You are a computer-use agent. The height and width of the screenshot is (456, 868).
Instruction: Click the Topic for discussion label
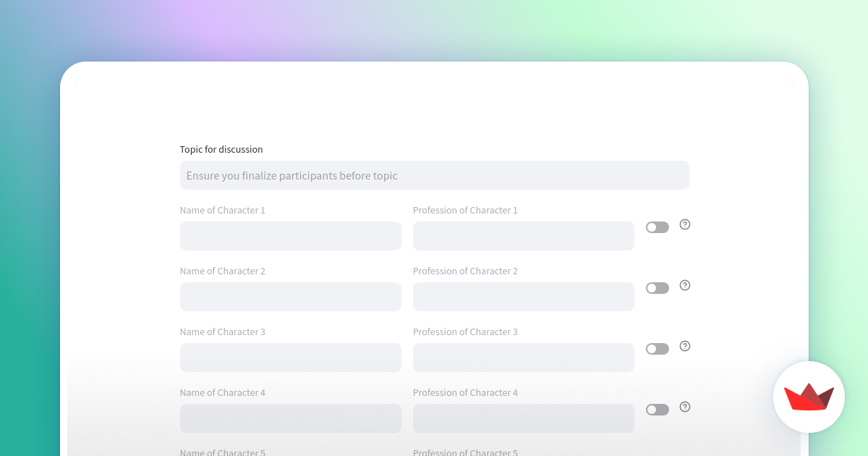click(221, 149)
